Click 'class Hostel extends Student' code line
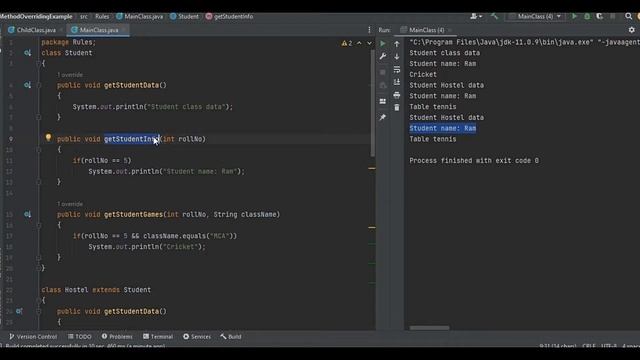Screen dimensions: 640x360 tap(96, 290)
